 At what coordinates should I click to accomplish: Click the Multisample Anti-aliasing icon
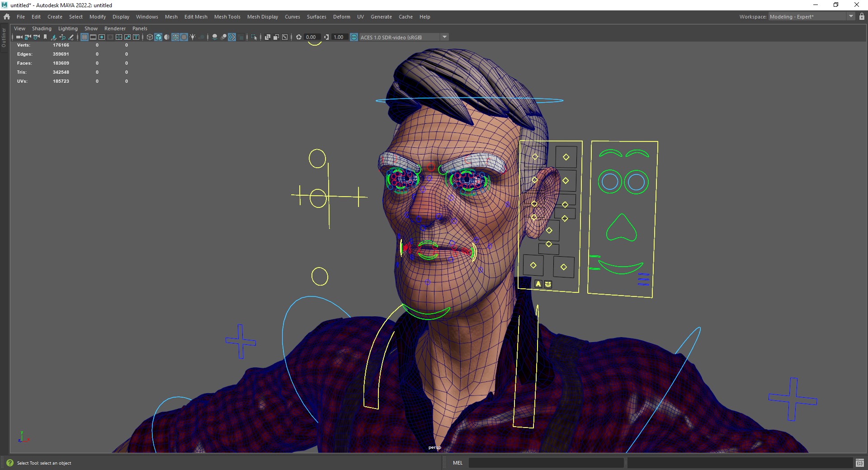coord(232,37)
